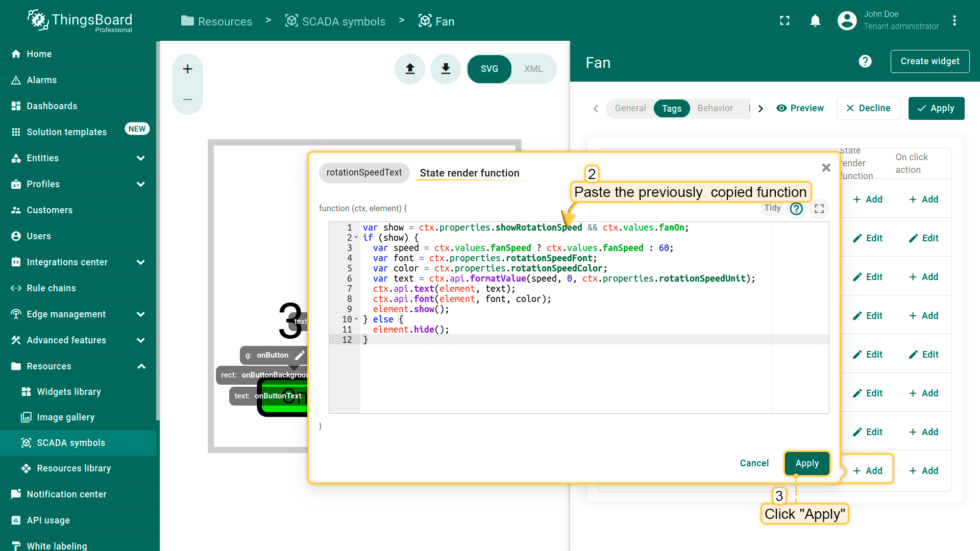The height and width of the screenshot is (551, 980).
Task: Switch editor to SVG mode
Action: [x=489, y=69]
